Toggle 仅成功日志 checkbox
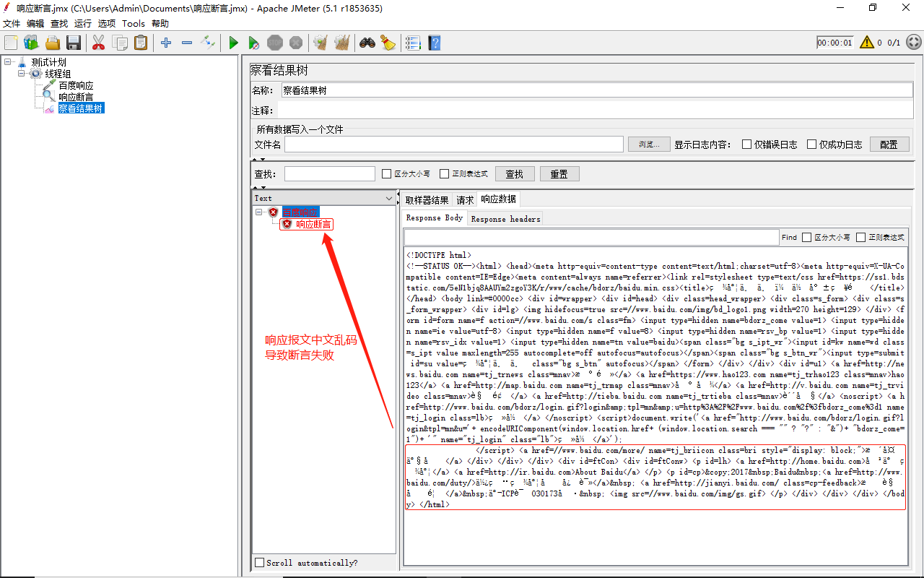The width and height of the screenshot is (924, 578). point(811,144)
